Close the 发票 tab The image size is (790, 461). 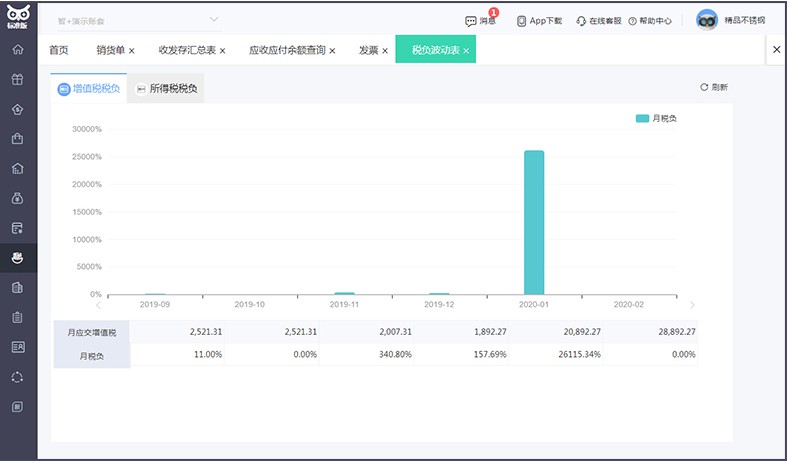tap(385, 51)
